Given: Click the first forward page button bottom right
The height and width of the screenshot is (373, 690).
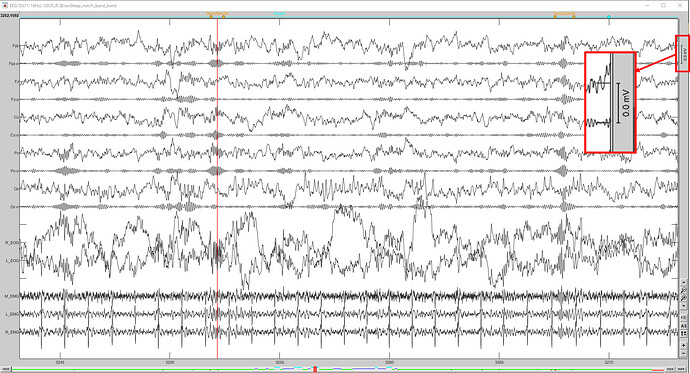Looking at the screenshot, I should (670, 369).
